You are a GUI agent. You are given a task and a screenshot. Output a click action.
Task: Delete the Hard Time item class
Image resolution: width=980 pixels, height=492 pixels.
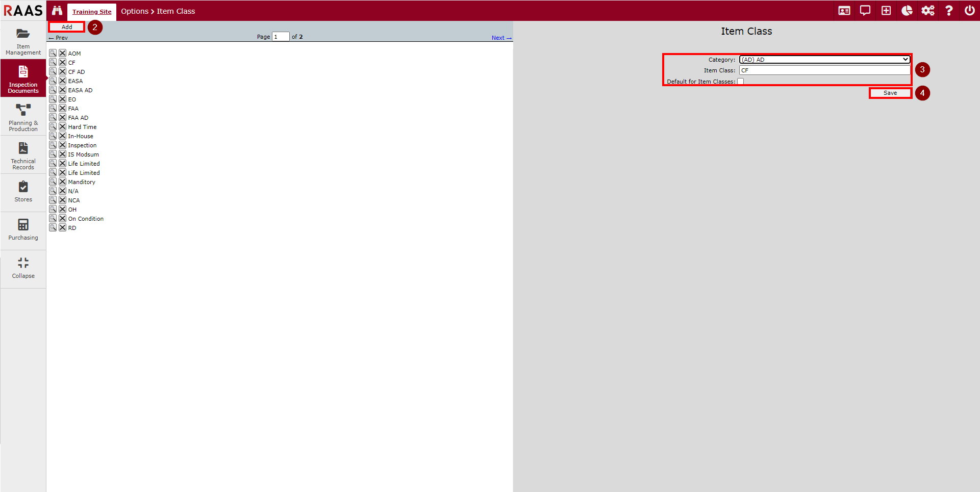(x=62, y=126)
